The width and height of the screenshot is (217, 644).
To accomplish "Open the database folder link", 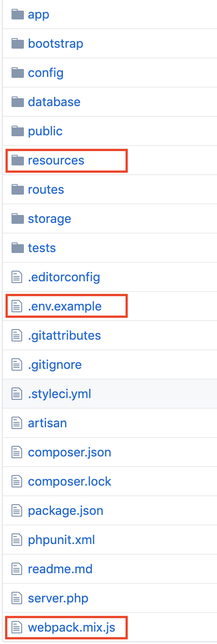I will pyautogui.click(x=54, y=102).
